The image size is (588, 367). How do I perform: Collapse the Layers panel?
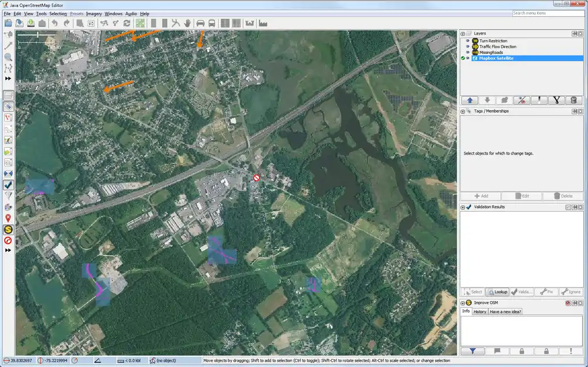tap(463, 34)
